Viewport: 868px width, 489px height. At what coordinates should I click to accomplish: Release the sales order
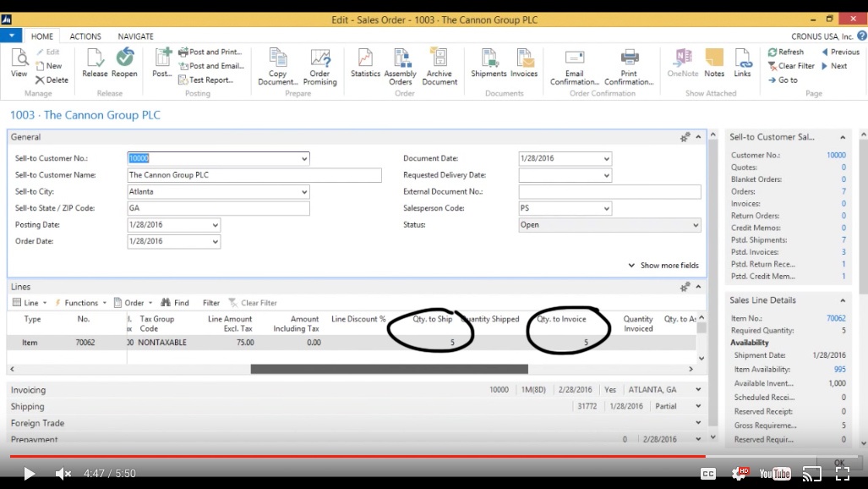pyautogui.click(x=95, y=63)
